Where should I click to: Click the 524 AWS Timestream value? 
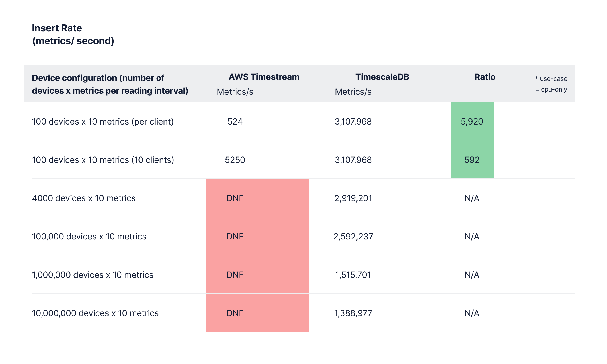[235, 122]
